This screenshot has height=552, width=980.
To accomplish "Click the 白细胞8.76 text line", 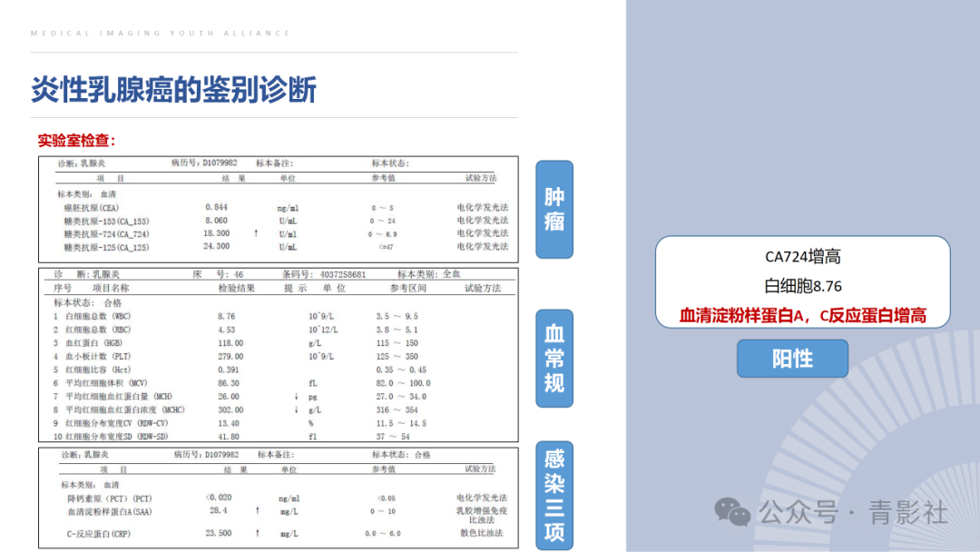I will [x=802, y=286].
